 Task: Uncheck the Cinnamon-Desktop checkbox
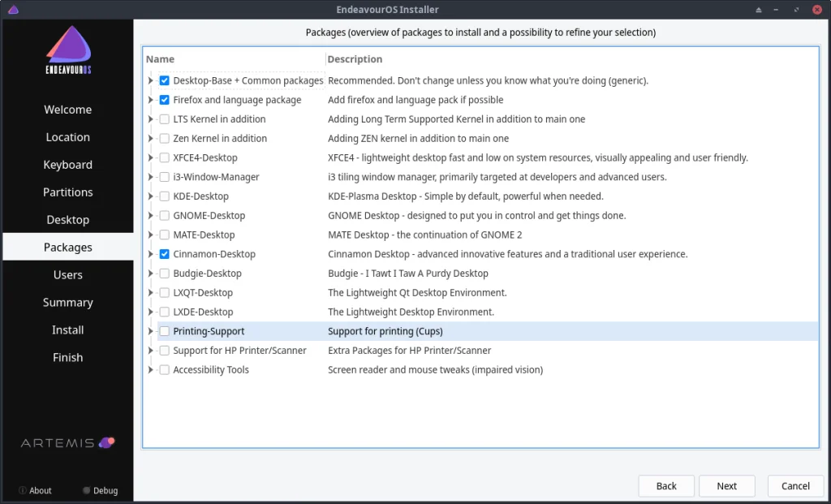[x=164, y=254]
